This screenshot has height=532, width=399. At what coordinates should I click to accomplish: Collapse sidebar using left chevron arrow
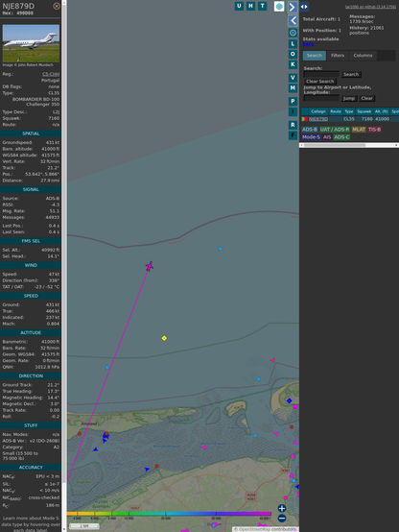[293, 21]
